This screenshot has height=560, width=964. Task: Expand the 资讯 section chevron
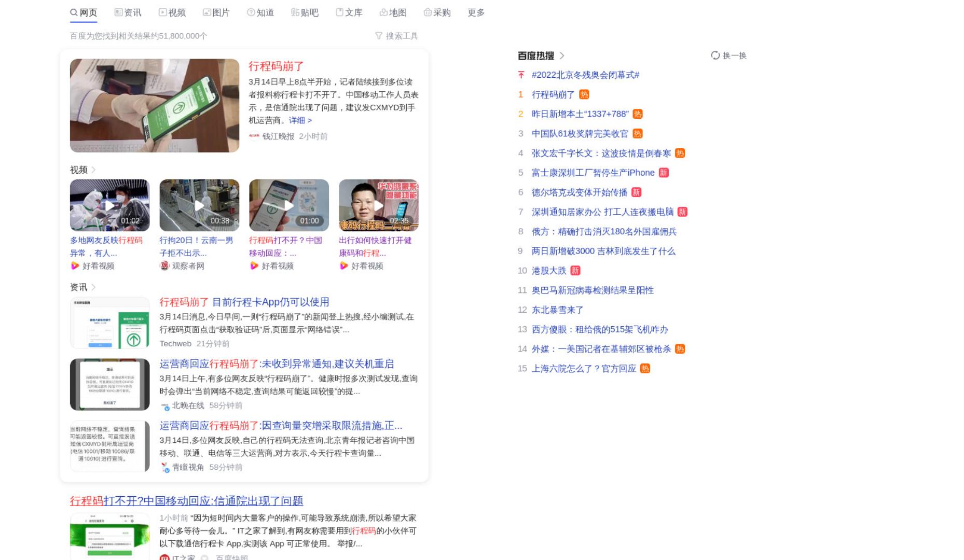[94, 287]
